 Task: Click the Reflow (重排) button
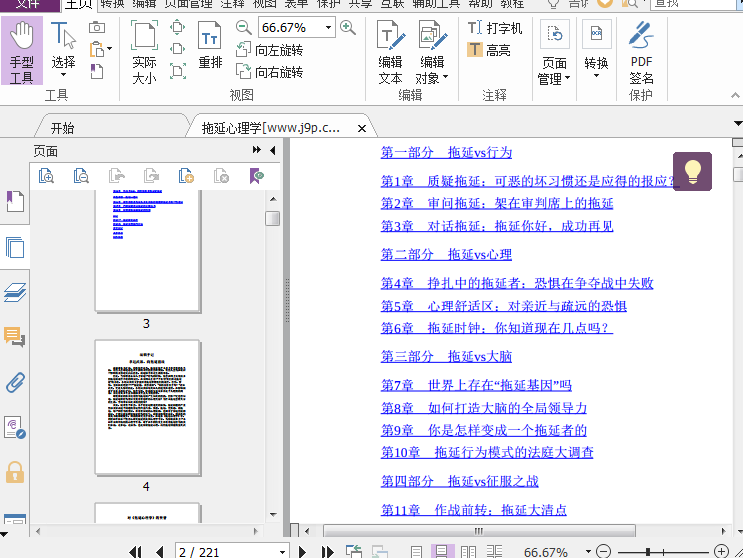(210, 45)
